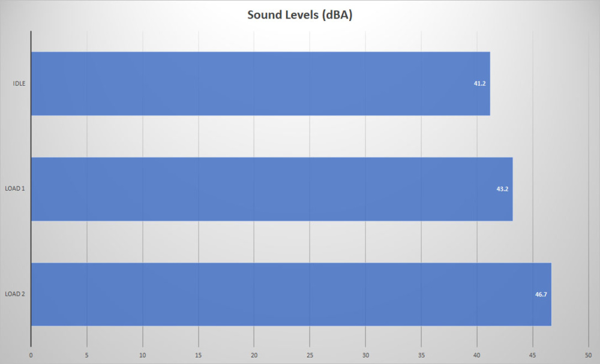Click the 15 axis tick label
Screen dimensions: 600x364
198,355
